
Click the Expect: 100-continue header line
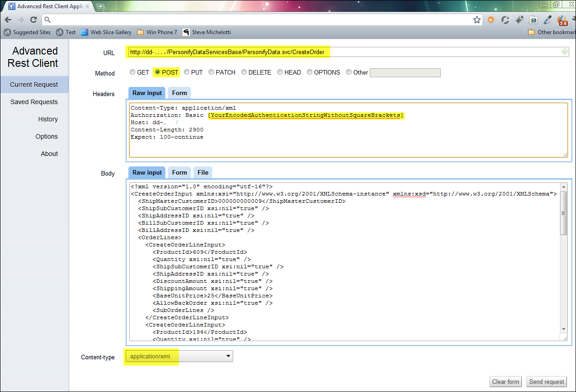[x=167, y=137]
